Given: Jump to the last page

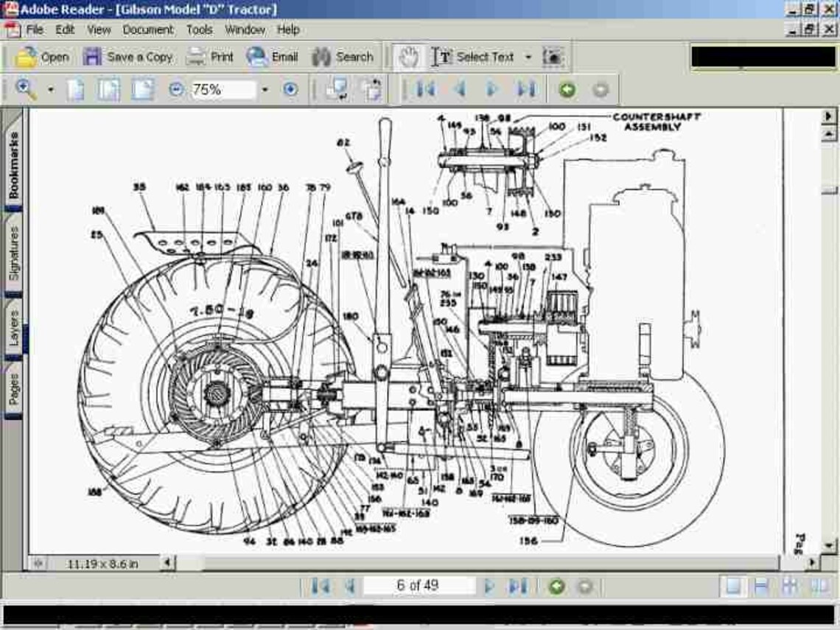Looking at the screenshot, I should 516,585.
